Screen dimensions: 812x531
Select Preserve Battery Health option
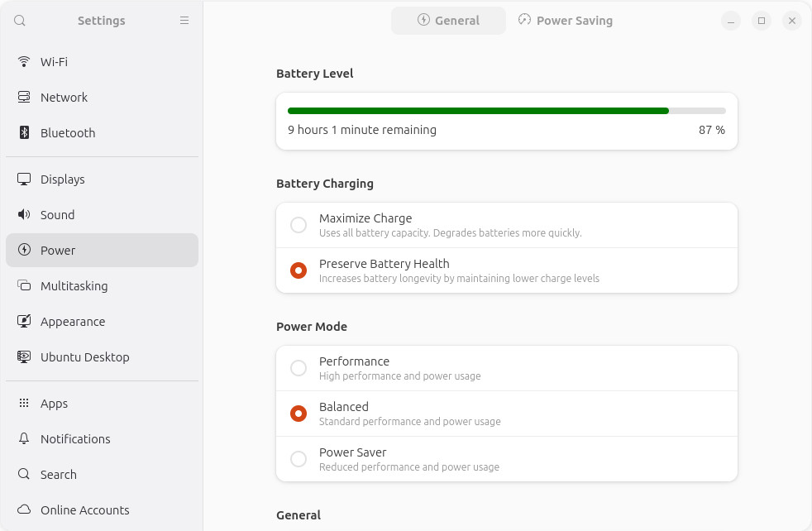click(x=506, y=270)
